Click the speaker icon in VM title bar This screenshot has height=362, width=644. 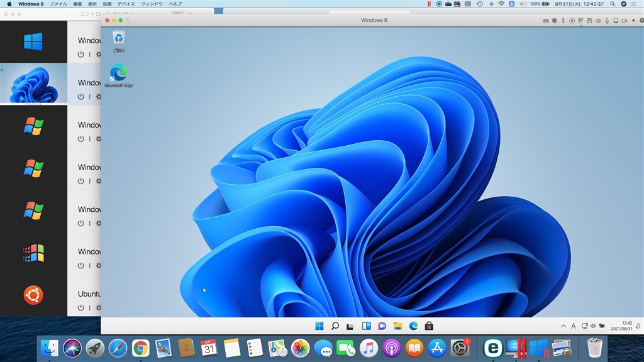point(598,21)
